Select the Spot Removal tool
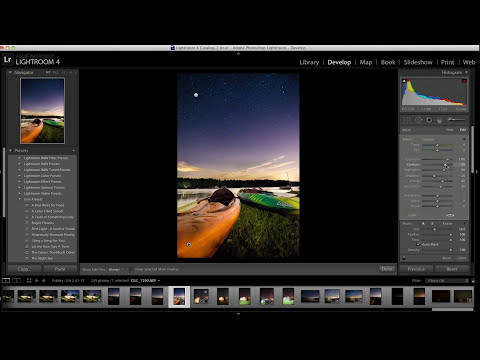Image resolution: width=480 pixels, height=360 pixels. click(419, 120)
